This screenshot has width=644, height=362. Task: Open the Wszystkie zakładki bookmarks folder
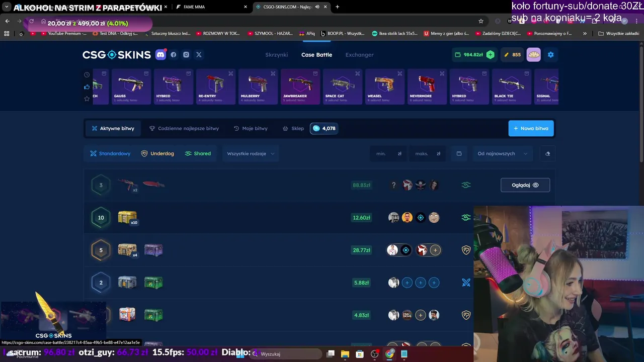click(619, 34)
